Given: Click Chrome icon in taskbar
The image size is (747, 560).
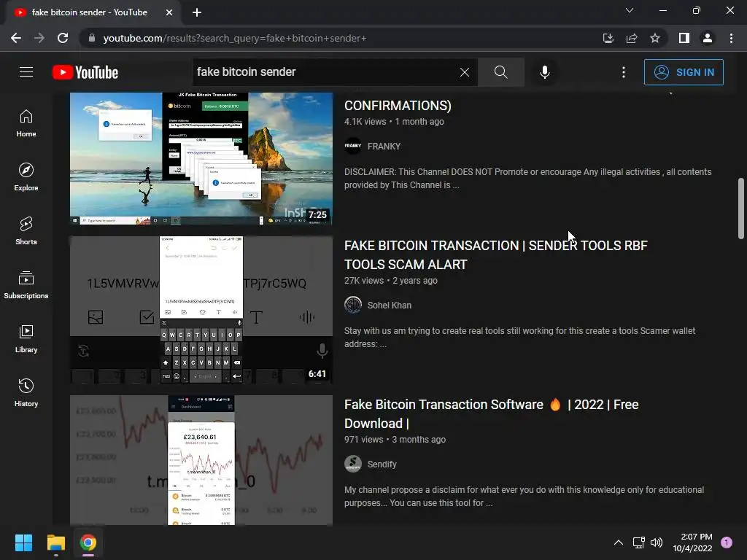Looking at the screenshot, I should click(x=88, y=542).
